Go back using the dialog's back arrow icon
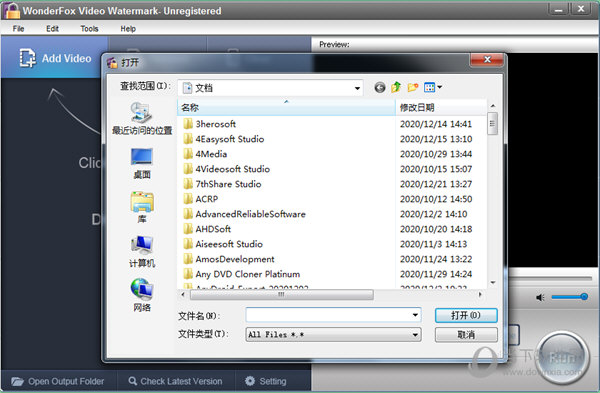The width and height of the screenshot is (600, 393). point(380,88)
